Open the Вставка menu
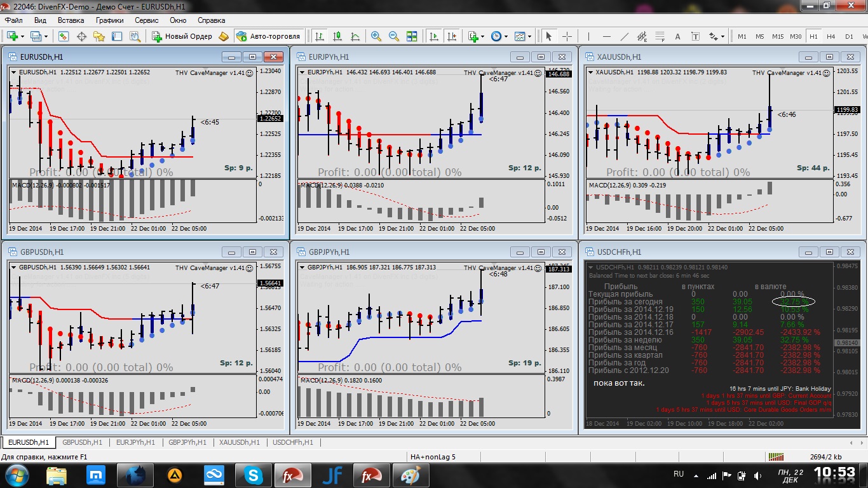 click(71, 20)
